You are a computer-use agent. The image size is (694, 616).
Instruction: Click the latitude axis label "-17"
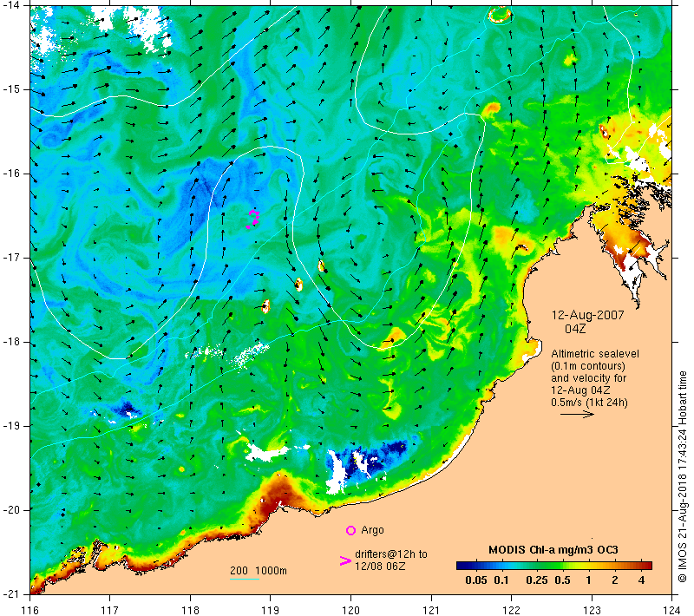(10, 258)
